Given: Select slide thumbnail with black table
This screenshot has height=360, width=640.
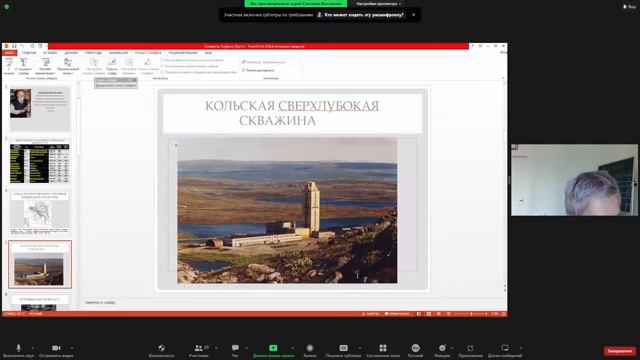Looking at the screenshot, I should [40, 162].
